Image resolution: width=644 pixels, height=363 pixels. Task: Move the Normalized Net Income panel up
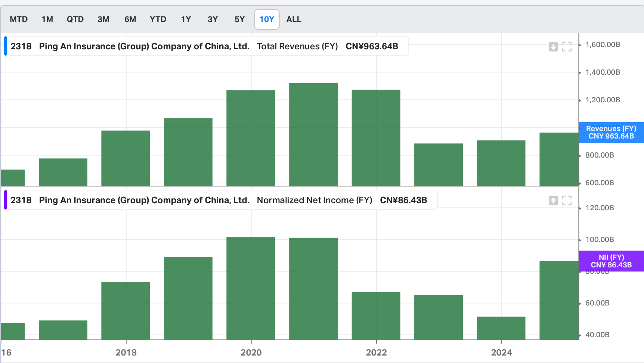(x=553, y=200)
